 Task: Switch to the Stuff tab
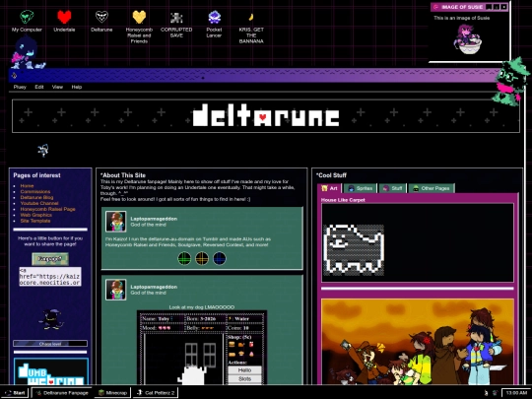[x=392, y=188]
